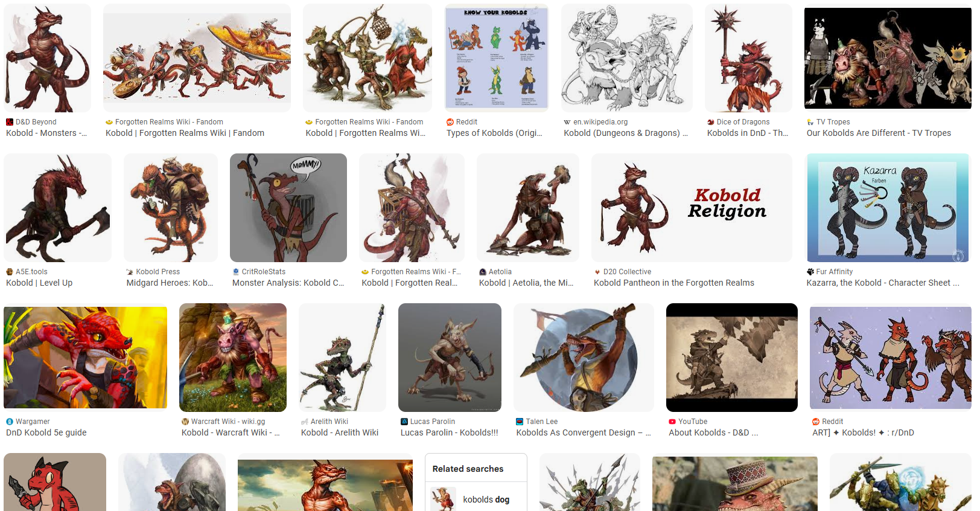Image resolution: width=980 pixels, height=511 pixels.
Task: Open 'Kazarra, the Kobold - Character Sheet' link
Action: (x=883, y=283)
